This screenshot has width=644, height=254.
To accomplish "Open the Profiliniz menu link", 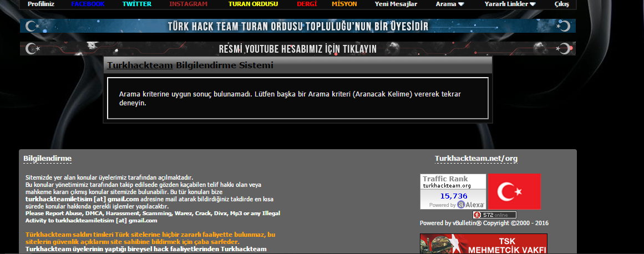I will click(x=40, y=4).
